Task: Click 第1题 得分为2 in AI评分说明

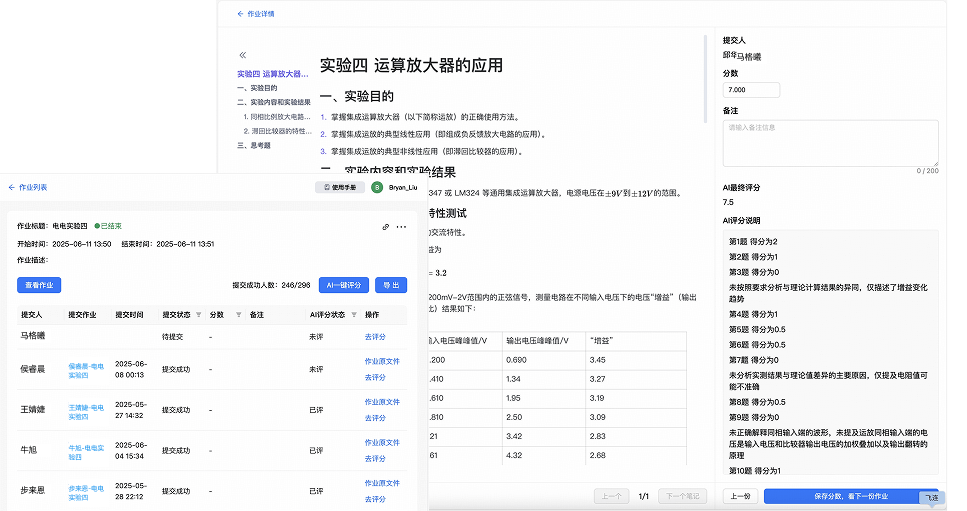Action: pyautogui.click(x=753, y=242)
